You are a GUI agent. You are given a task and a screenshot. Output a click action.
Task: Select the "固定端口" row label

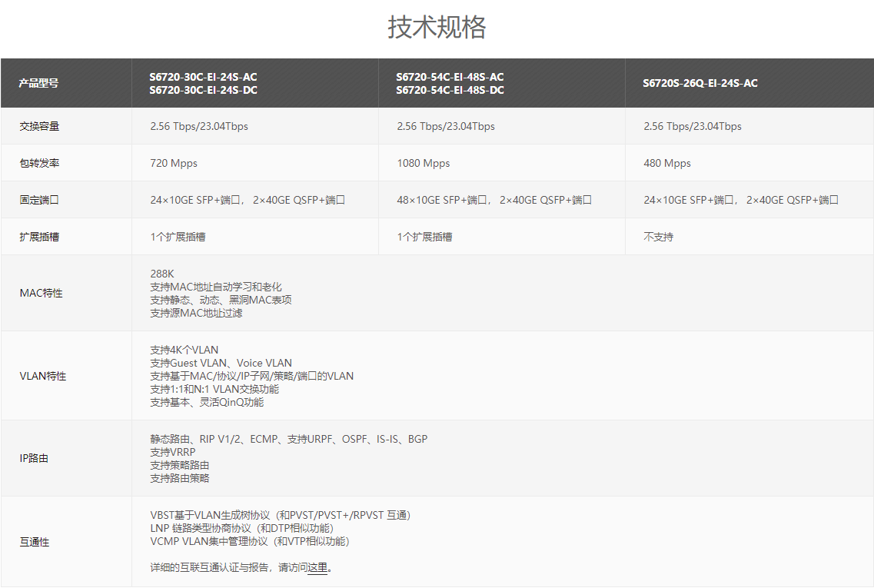(39, 200)
